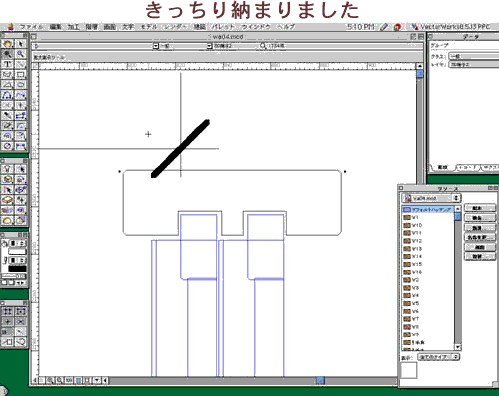
Task: Toggle Snap to Grid constraint
Action: 8,311
